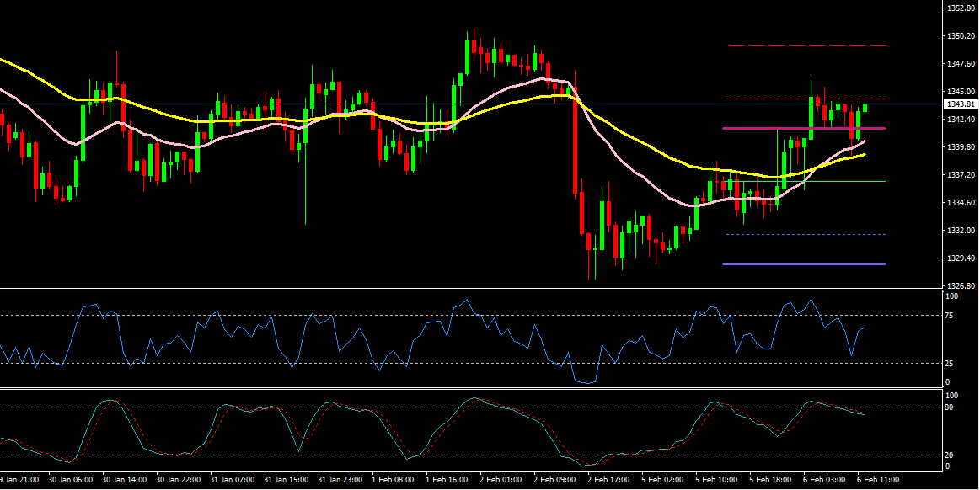Click the 80 level label in stochastic panel

tap(952, 407)
